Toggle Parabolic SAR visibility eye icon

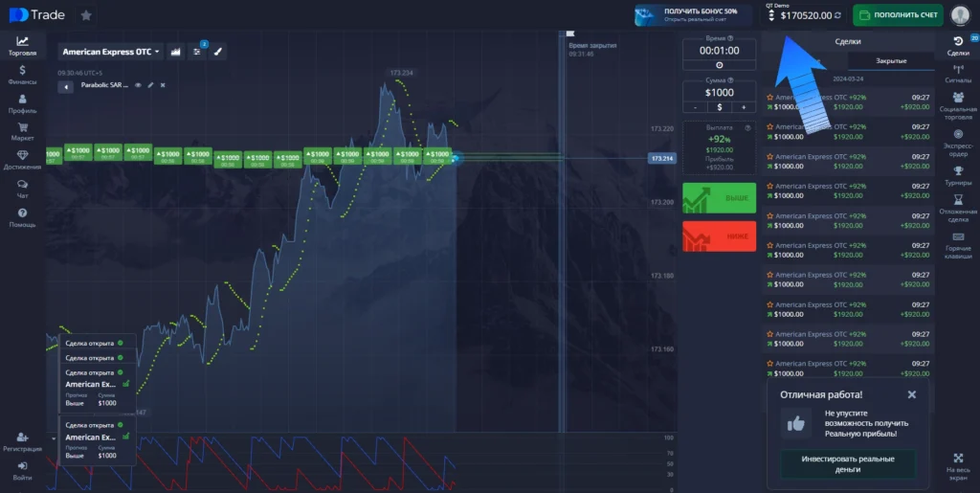pyautogui.click(x=138, y=85)
